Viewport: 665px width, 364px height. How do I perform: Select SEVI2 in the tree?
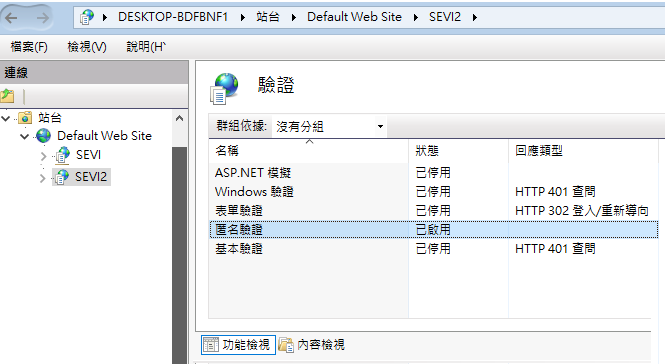point(91,176)
